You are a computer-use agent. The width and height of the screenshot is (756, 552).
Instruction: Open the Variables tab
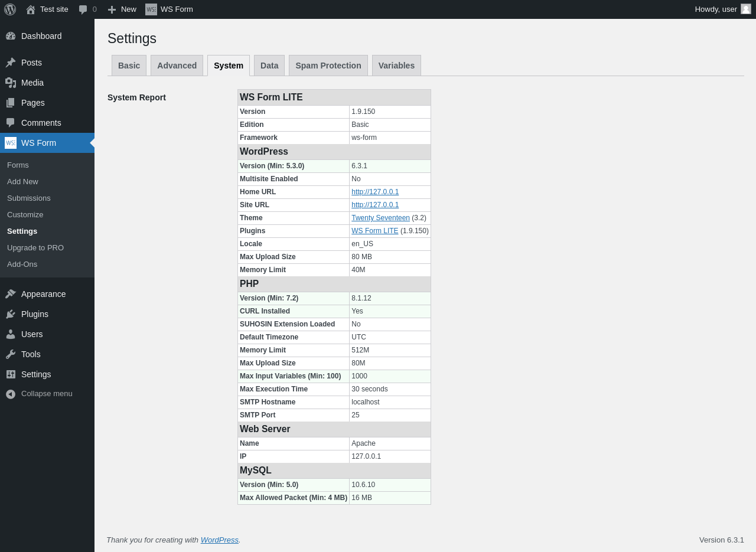396,66
